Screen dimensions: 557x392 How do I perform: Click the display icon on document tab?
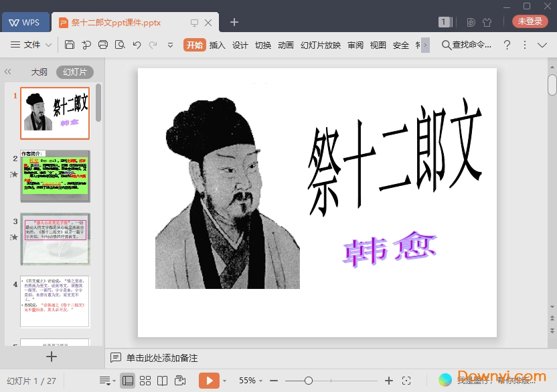pos(194,23)
